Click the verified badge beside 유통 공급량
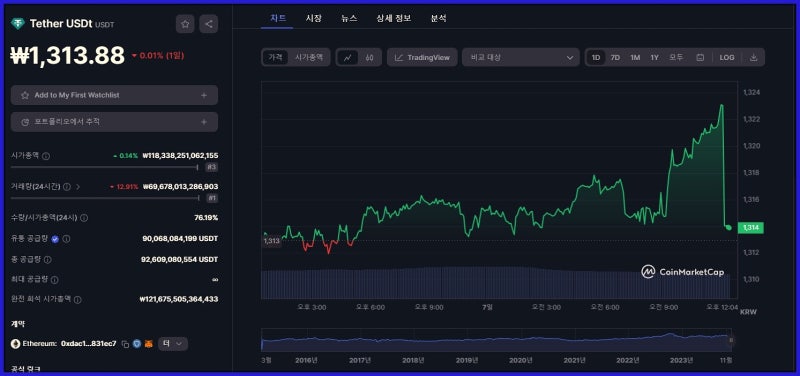 click(x=55, y=239)
